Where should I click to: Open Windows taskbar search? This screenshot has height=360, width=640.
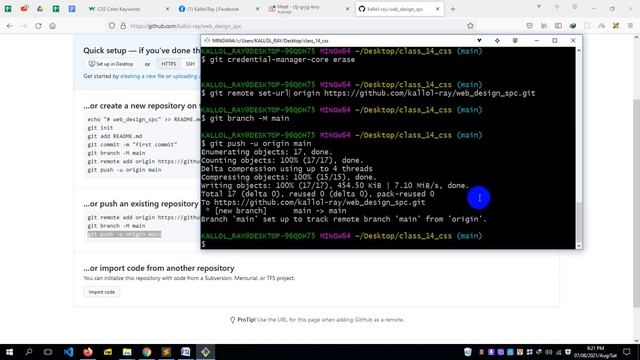[29, 352]
